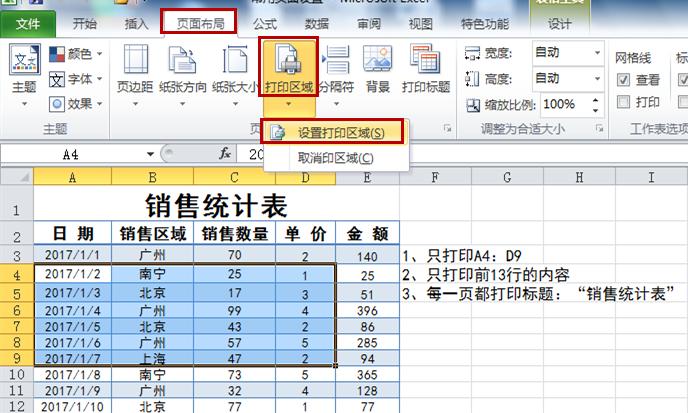Switch to the 审阅 tab
The image size is (688, 413).
tap(369, 24)
